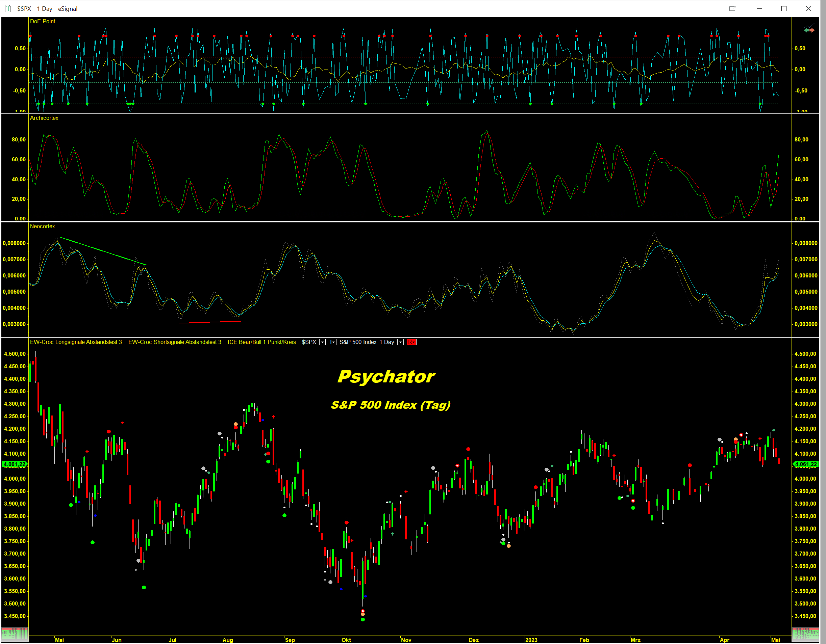
Task: Maximize the chart window
Action: click(x=784, y=9)
